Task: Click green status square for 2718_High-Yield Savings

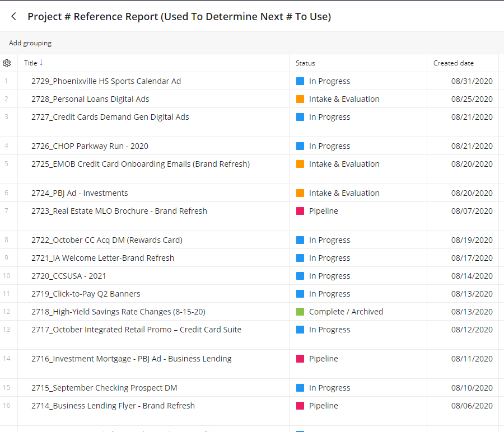Action: point(300,312)
